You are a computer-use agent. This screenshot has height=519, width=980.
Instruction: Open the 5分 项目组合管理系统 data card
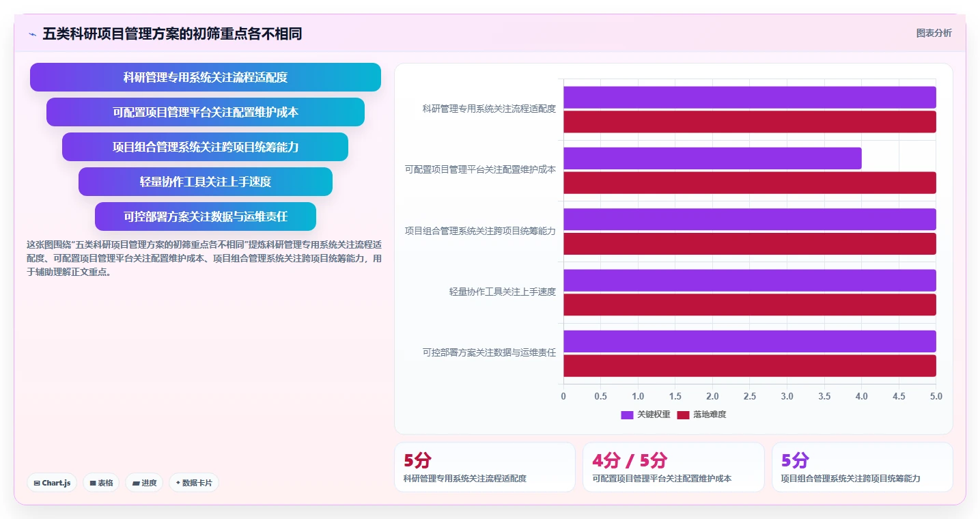(x=862, y=467)
